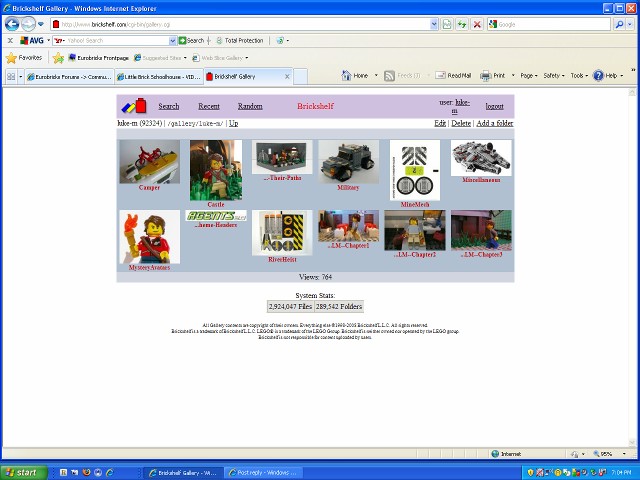
Task: Click the AVG toolbar Search button
Action: 191,40
